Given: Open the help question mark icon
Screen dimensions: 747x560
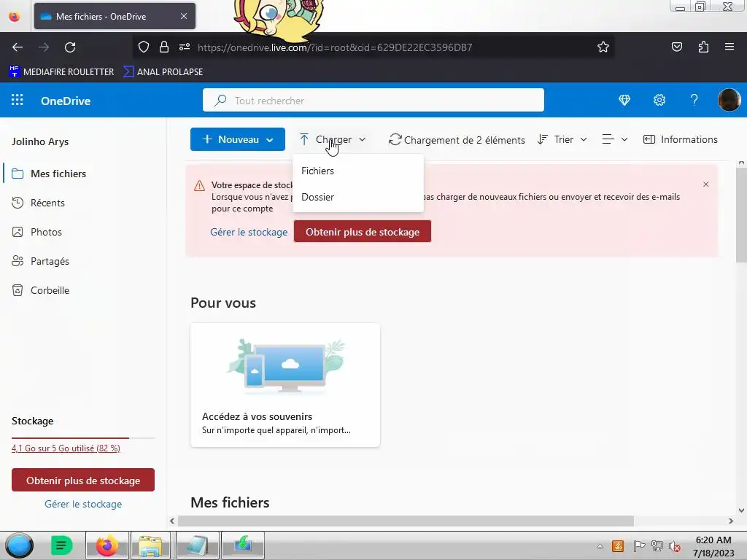Looking at the screenshot, I should (694, 100).
